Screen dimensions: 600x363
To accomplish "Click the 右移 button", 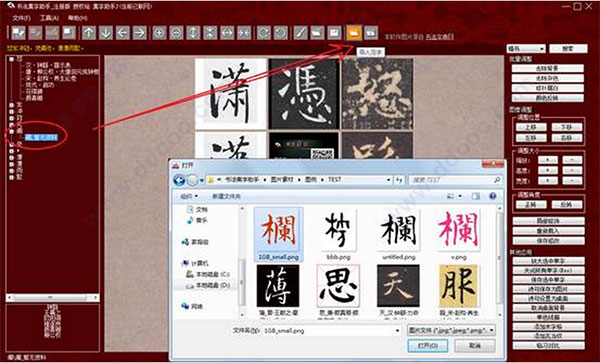I will click(567, 138).
